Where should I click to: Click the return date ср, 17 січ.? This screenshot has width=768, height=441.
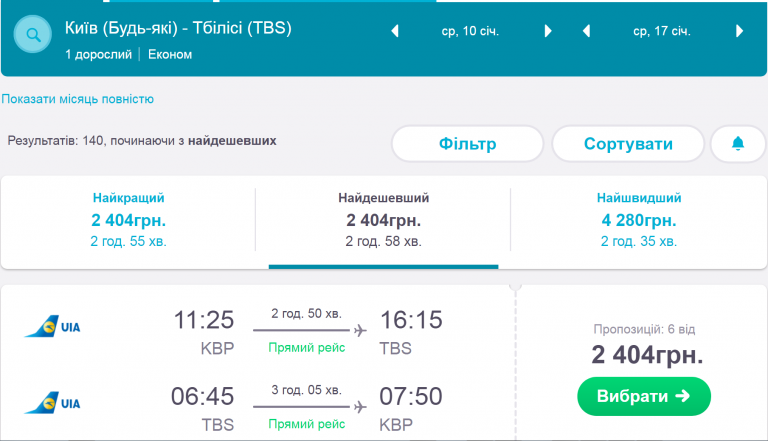(x=662, y=31)
